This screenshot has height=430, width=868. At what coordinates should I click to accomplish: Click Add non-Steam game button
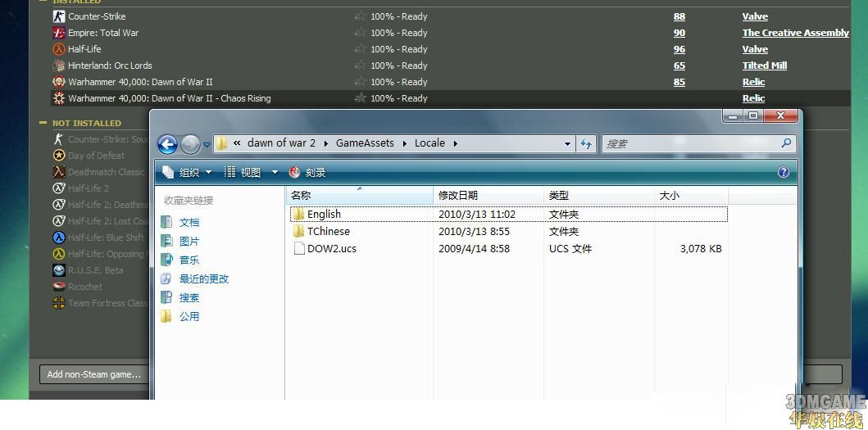pos(94,374)
